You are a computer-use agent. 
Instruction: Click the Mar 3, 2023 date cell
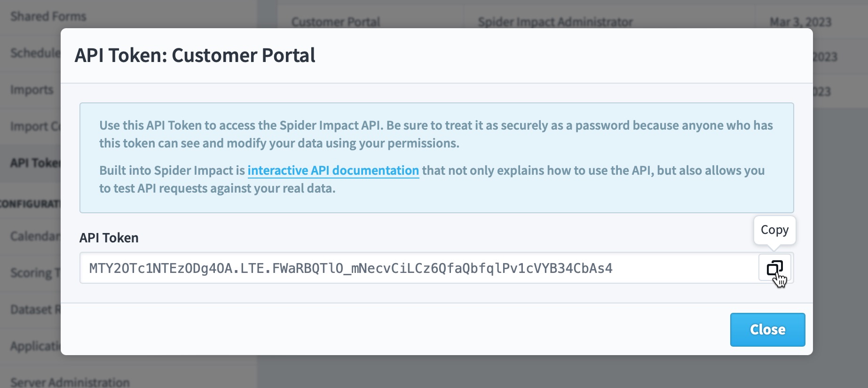point(800,22)
